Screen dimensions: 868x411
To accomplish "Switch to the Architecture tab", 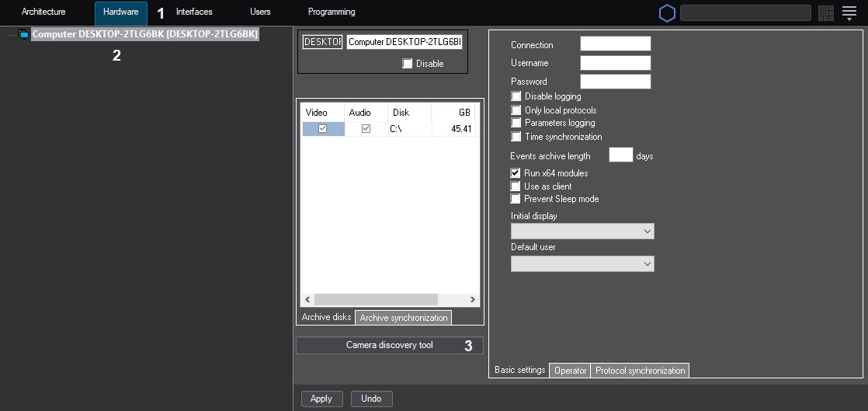I will (43, 12).
